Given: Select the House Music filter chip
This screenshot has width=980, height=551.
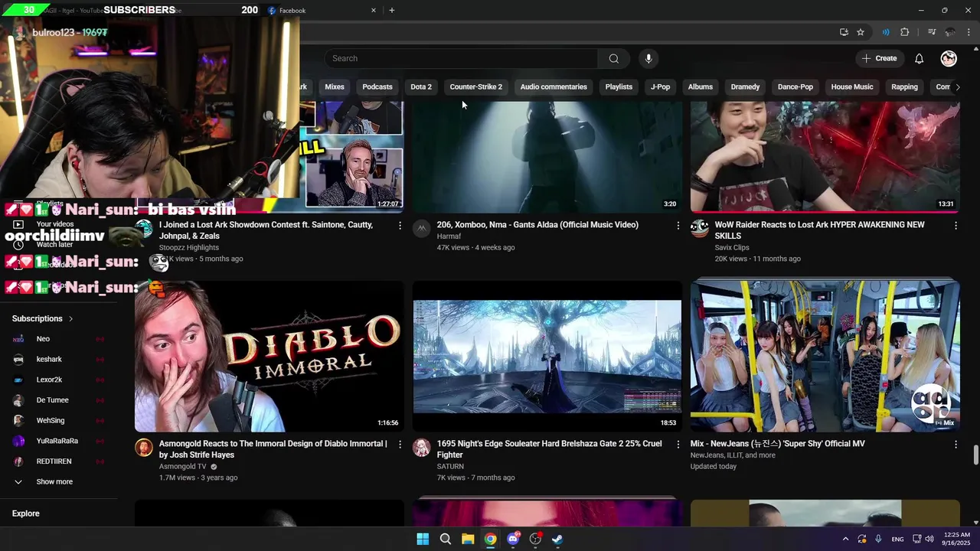Looking at the screenshot, I should [852, 87].
